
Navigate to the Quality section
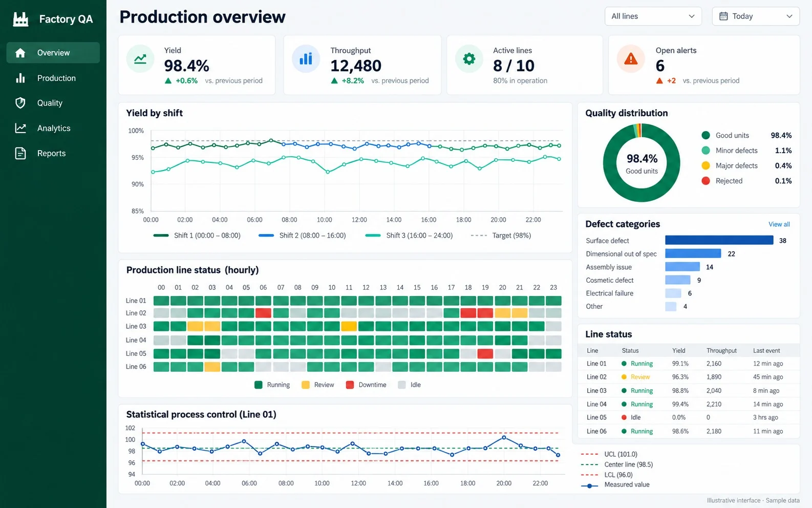coord(53,103)
